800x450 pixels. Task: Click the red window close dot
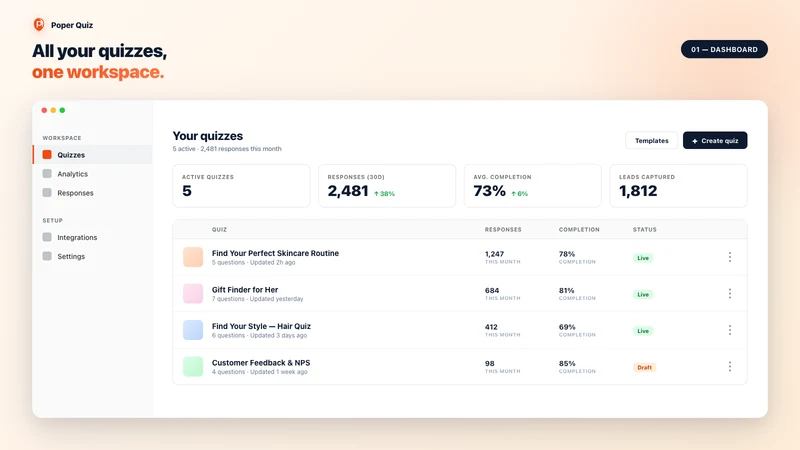pyautogui.click(x=44, y=110)
